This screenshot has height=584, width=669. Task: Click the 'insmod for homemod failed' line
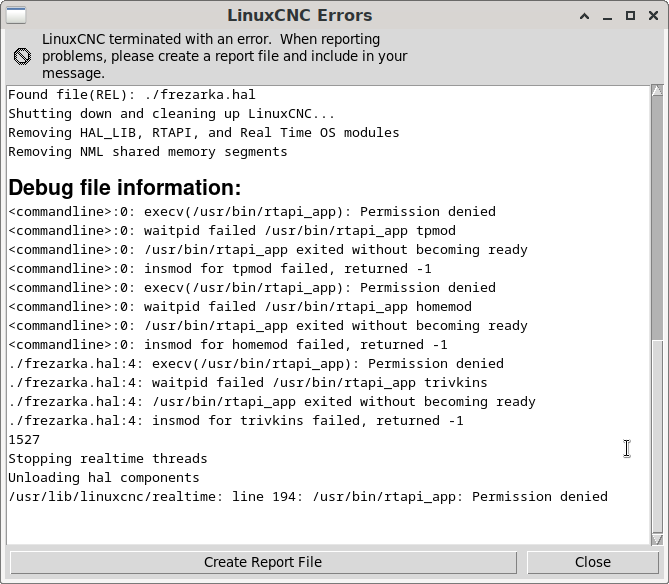[x=228, y=345]
